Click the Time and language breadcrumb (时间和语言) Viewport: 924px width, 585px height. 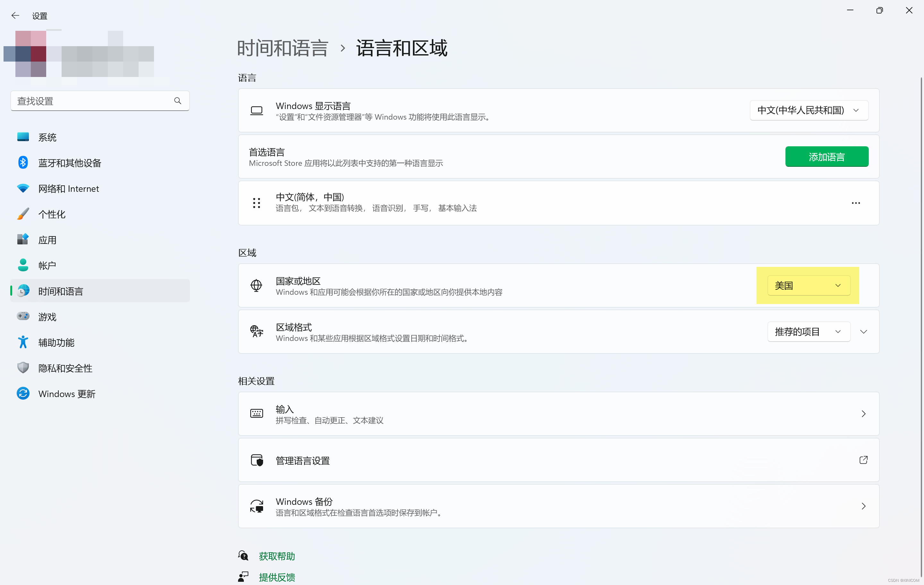[282, 48]
